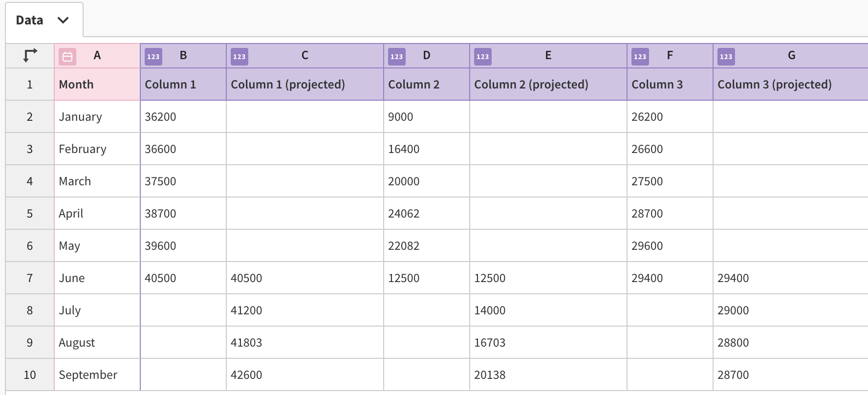The image size is (868, 395).
Task: Click the number type icon in column F
Action: pos(640,57)
